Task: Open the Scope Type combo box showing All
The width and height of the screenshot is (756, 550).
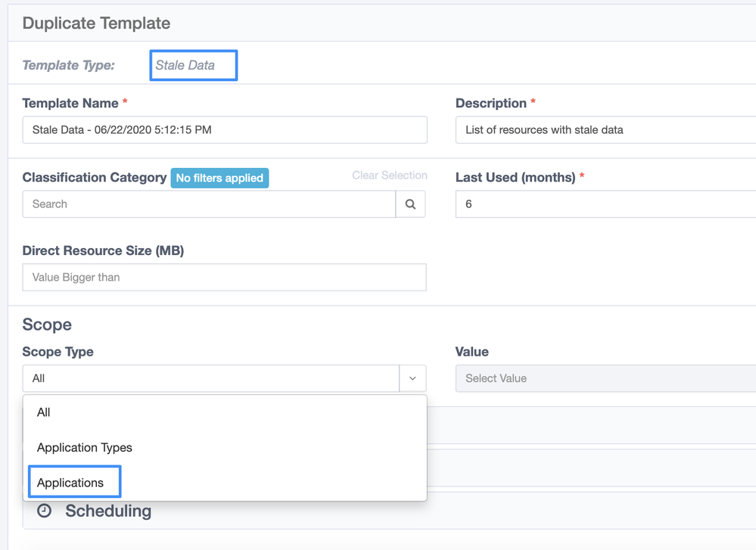Action: [211, 378]
